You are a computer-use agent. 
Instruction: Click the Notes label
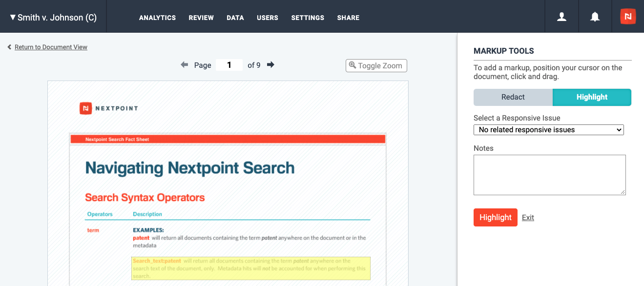tap(483, 148)
